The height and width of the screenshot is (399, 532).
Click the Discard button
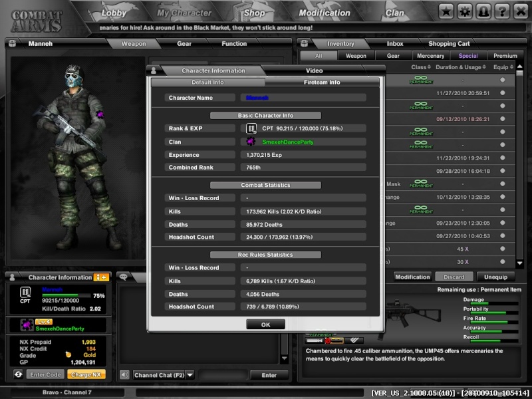pos(454,277)
